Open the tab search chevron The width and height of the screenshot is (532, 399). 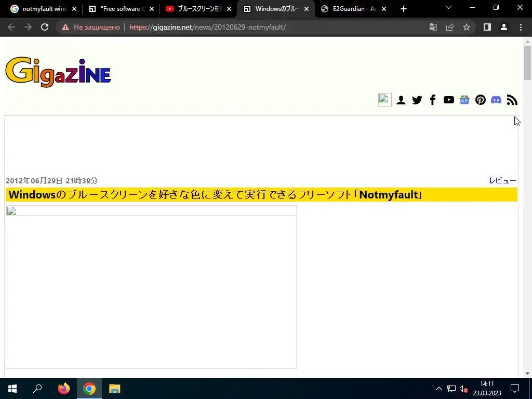click(448, 7)
